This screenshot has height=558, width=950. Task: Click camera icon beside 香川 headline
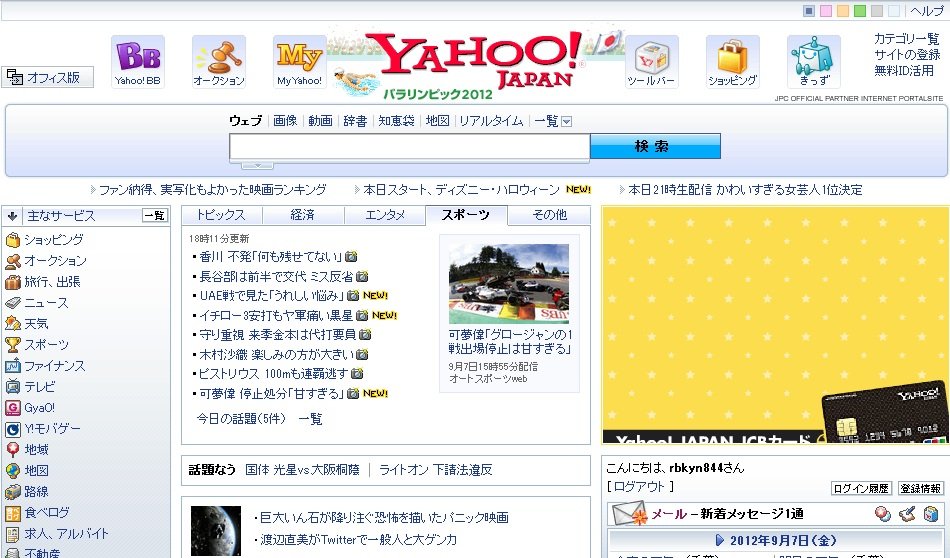point(351,256)
